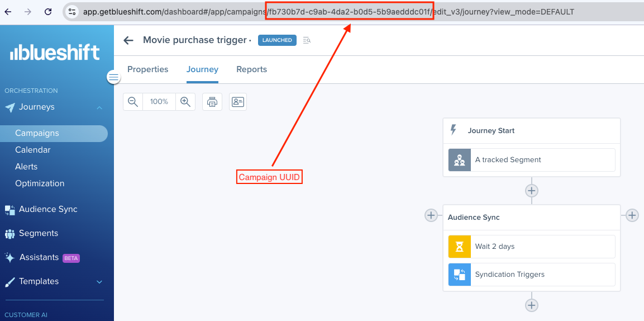Click the Journey Start lightning icon
The width and height of the screenshot is (644, 321).
pyautogui.click(x=454, y=130)
